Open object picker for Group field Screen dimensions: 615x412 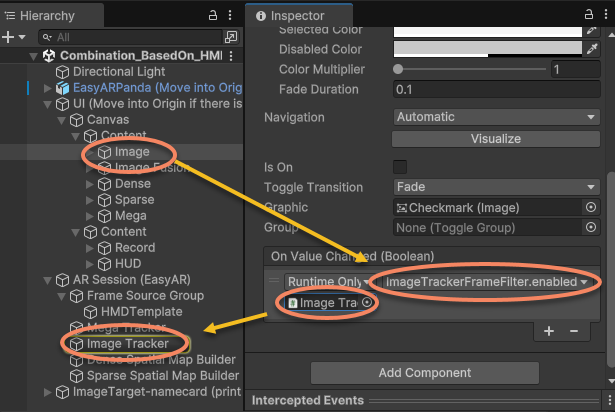590,227
